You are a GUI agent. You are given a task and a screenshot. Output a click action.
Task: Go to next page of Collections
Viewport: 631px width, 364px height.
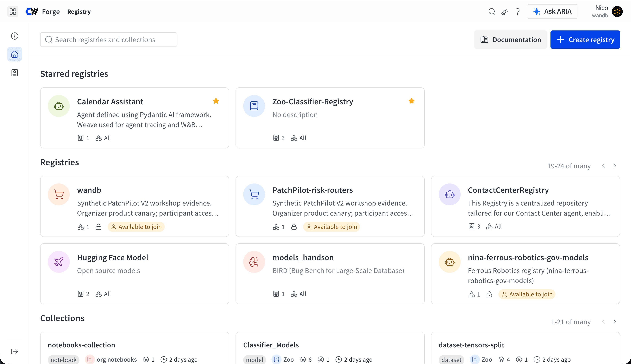coord(615,322)
